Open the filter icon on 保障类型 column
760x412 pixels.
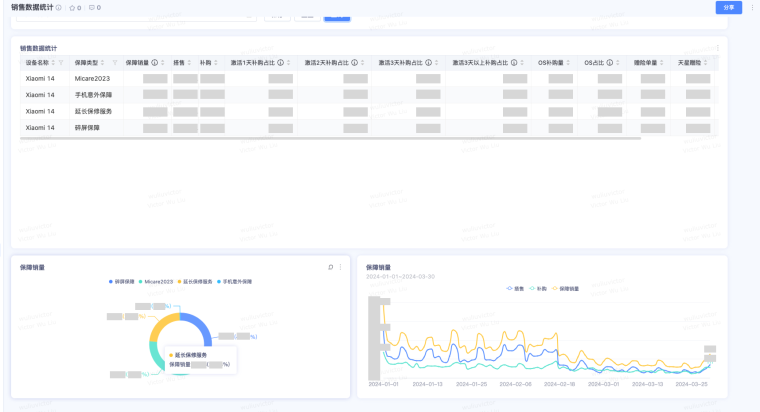click(114, 62)
